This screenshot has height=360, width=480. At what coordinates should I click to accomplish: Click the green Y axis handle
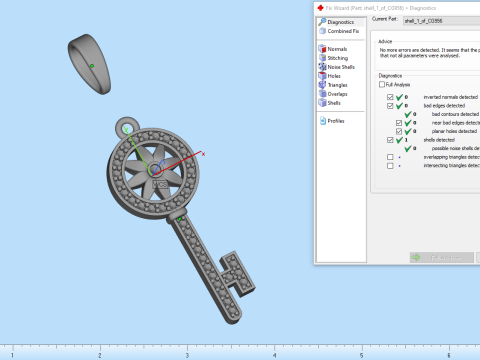pyautogui.click(x=126, y=129)
